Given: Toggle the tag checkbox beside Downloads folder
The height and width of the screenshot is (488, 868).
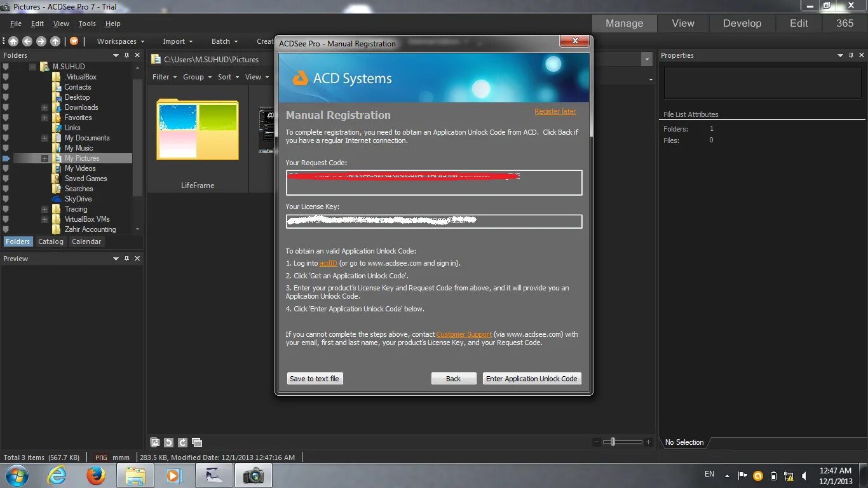Looking at the screenshot, I should click(x=6, y=107).
